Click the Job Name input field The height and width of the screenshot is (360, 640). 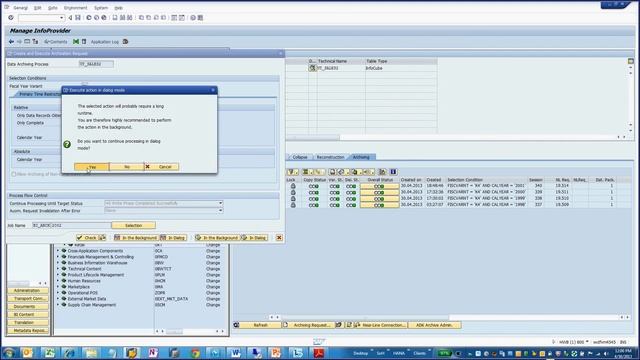[x=71, y=225]
